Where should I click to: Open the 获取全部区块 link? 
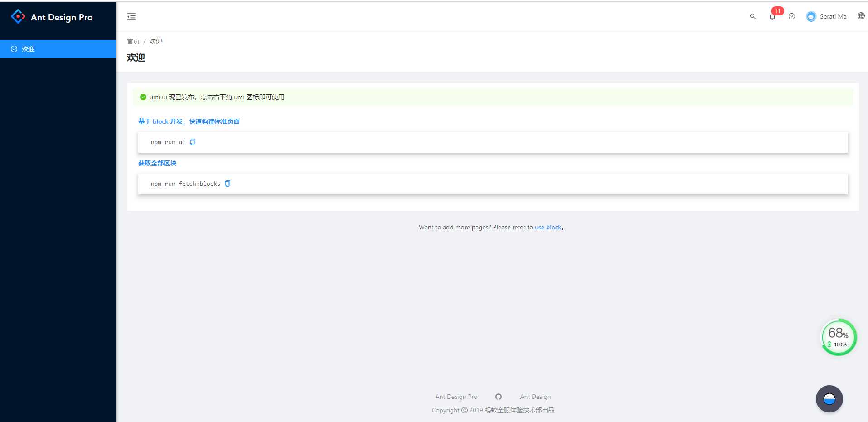[x=157, y=163]
